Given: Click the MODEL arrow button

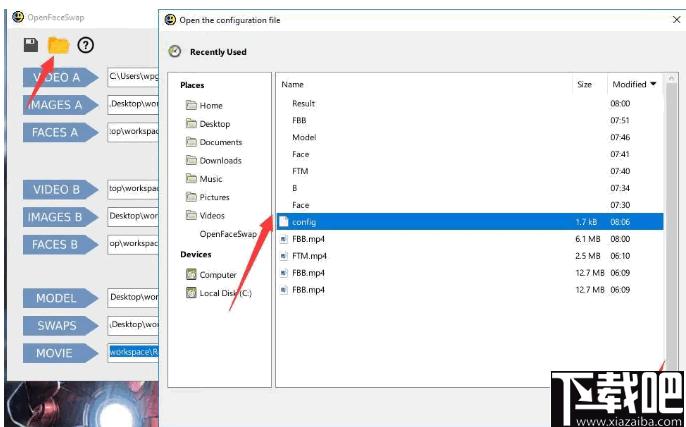Looking at the screenshot, I should [x=60, y=298].
